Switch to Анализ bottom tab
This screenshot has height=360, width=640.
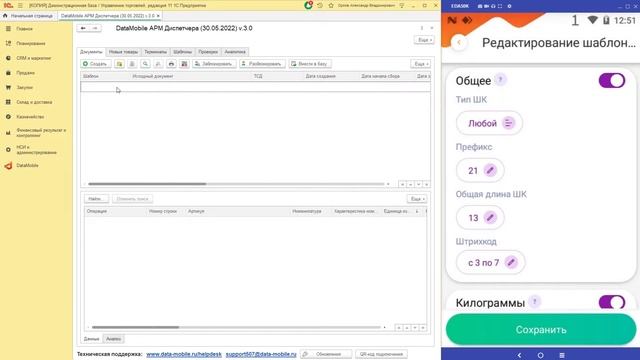point(113,339)
